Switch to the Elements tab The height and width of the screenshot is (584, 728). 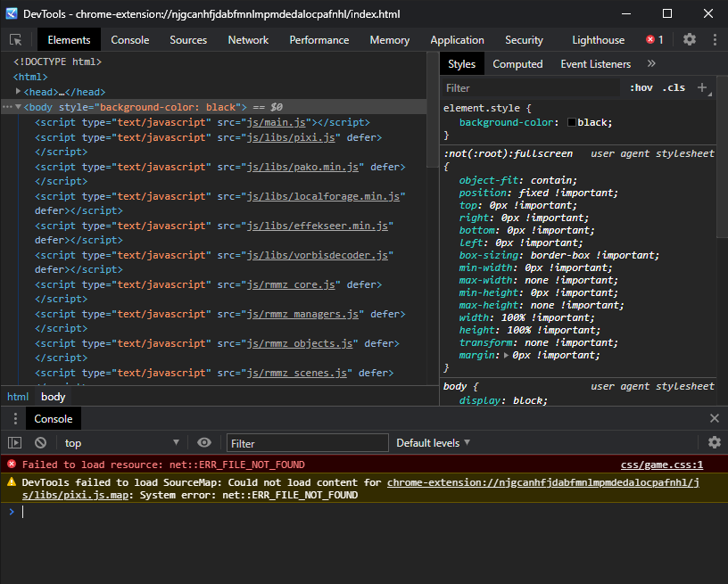coord(69,40)
